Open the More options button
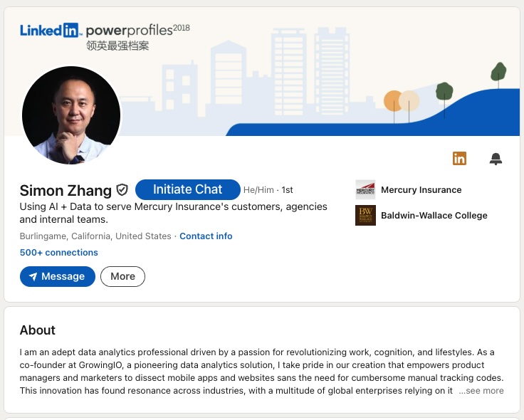Viewport: 524px width, 420px height. click(x=122, y=276)
